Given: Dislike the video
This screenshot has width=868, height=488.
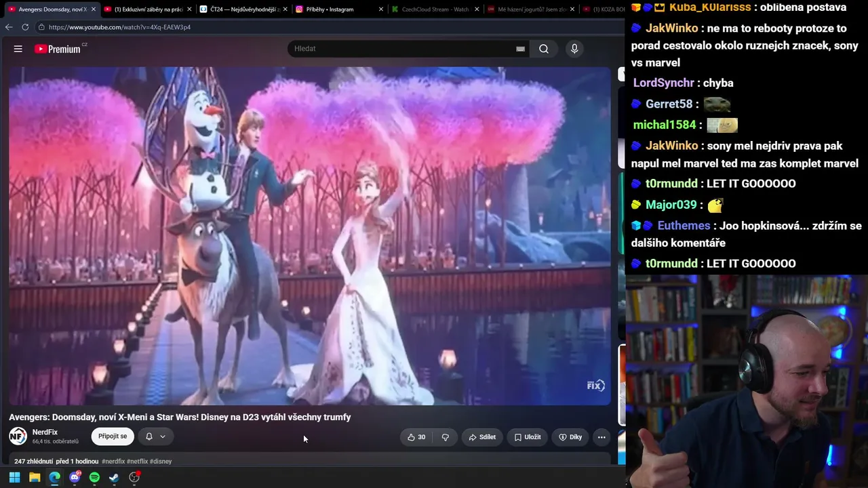Looking at the screenshot, I should click(446, 437).
